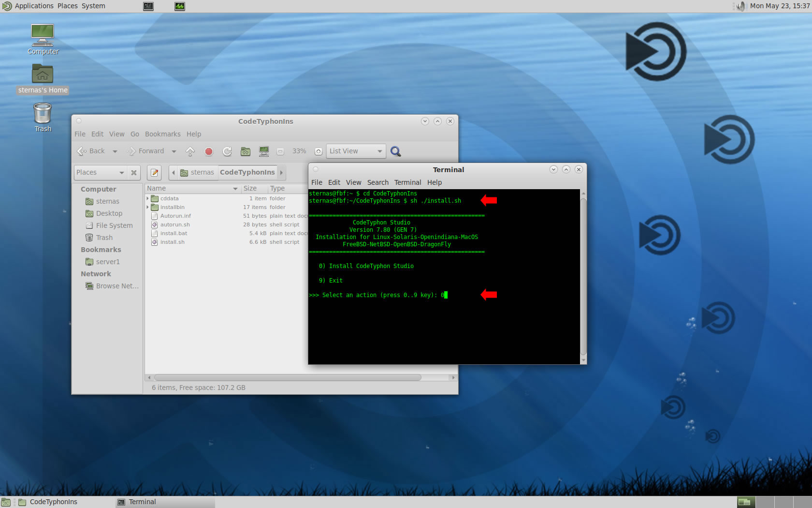
Task: Open the Back history dropdown arrow
Action: (115, 151)
